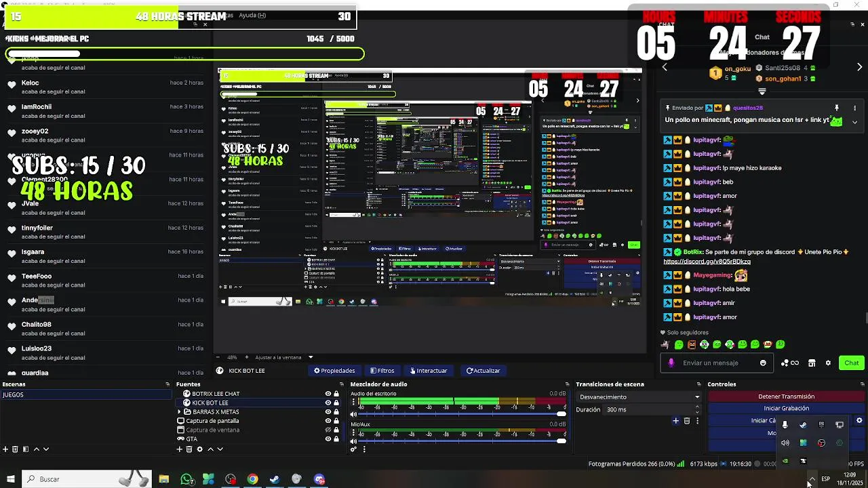Add a scene transition with plus icon
Image resolution: width=868 pixels, height=488 pixels.
pyautogui.click(x=675, y=421)
